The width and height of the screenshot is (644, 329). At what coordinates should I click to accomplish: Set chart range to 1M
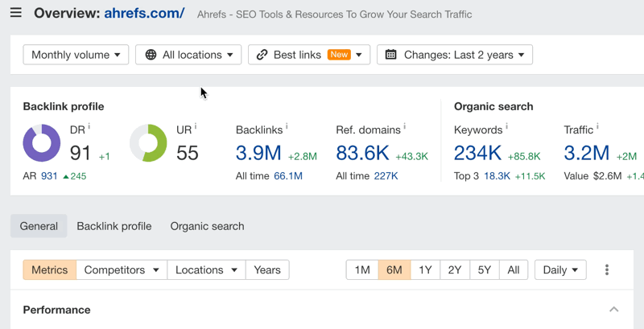(362, 270)
